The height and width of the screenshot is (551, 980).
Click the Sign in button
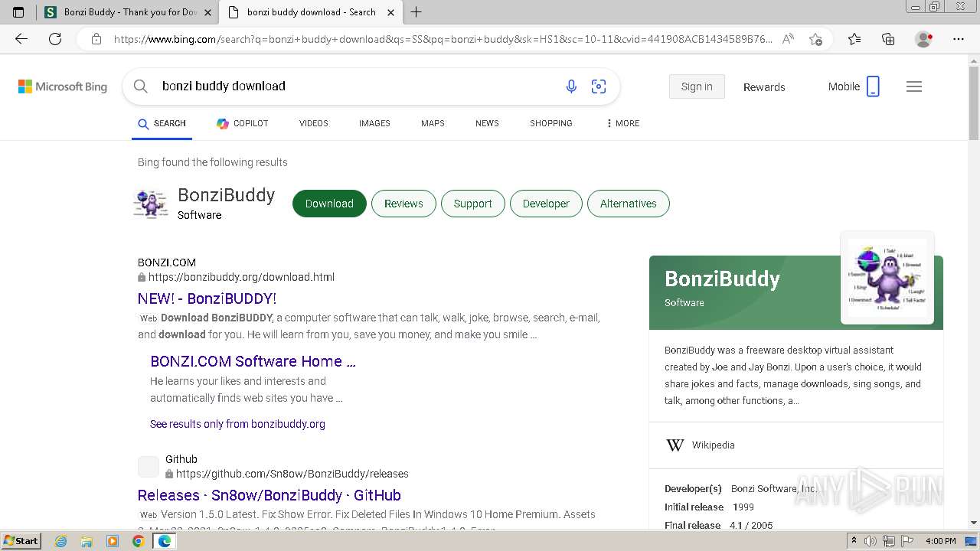[x=697, y=86]
